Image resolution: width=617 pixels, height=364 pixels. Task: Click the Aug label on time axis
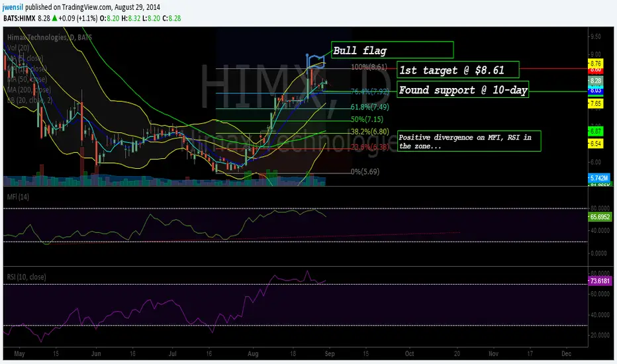tap(253, 353)
